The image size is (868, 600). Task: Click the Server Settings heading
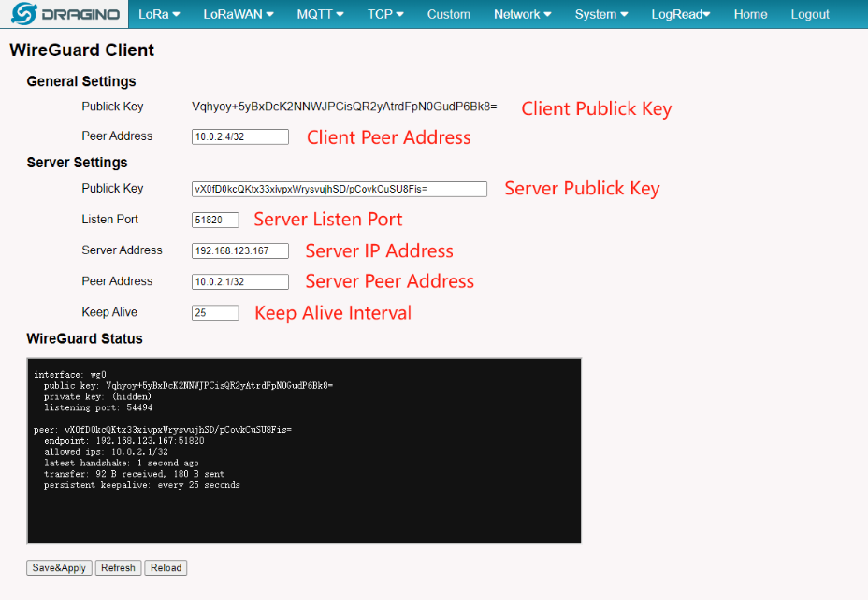77,163
